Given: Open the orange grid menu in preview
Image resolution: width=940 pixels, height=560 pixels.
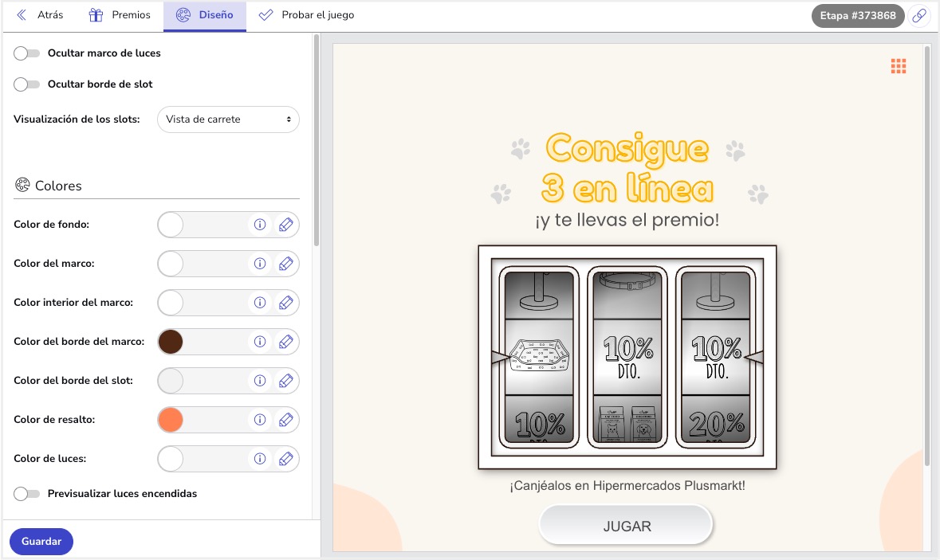Looking at the screenshot, I should click(898, 66).
